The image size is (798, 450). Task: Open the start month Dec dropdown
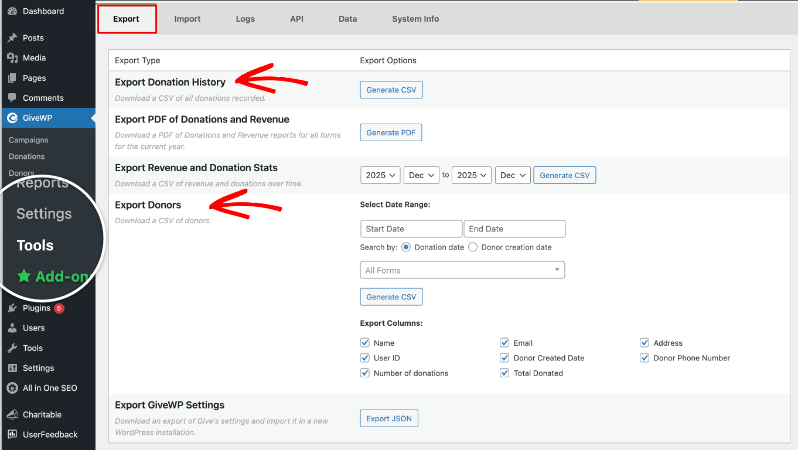pos(421,175)
